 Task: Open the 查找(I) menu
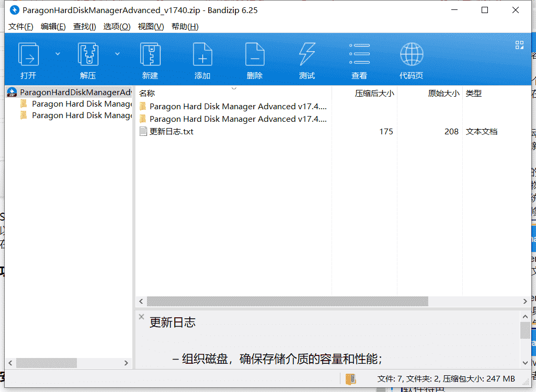(84, 27)
